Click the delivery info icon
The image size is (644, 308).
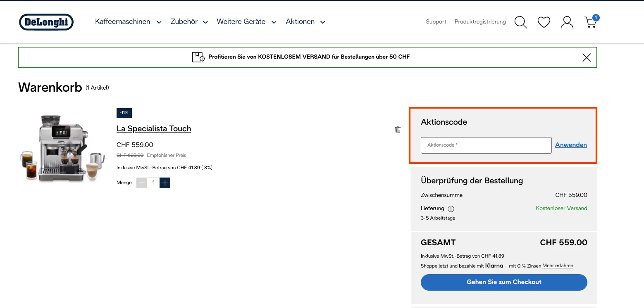[451, 209]
